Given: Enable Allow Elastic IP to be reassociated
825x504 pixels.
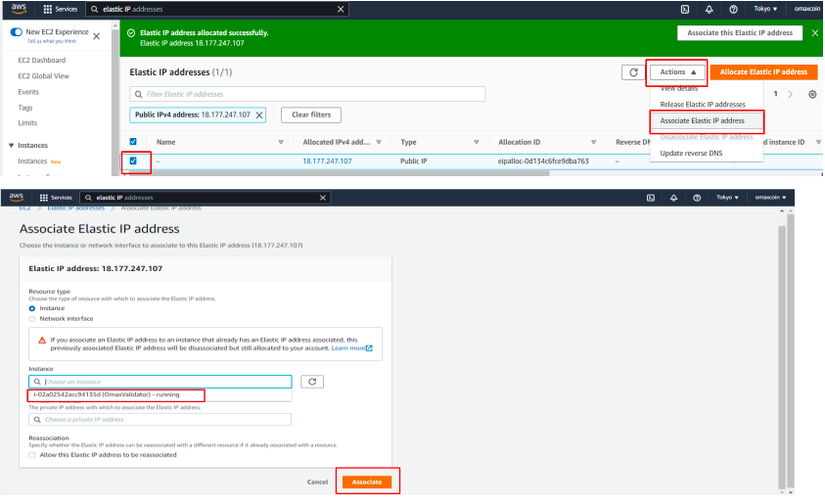Looking at the screenshot, I should coord(32,454).
